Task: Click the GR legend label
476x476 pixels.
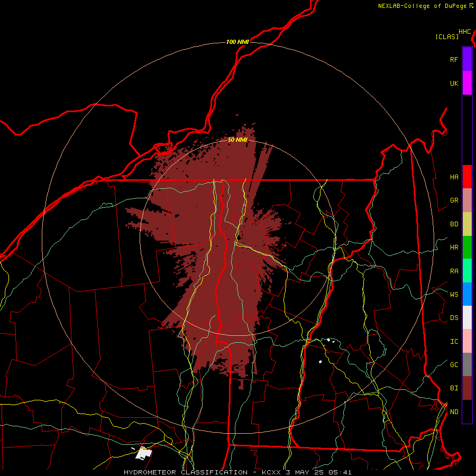Action: click(x=454, y=200)
